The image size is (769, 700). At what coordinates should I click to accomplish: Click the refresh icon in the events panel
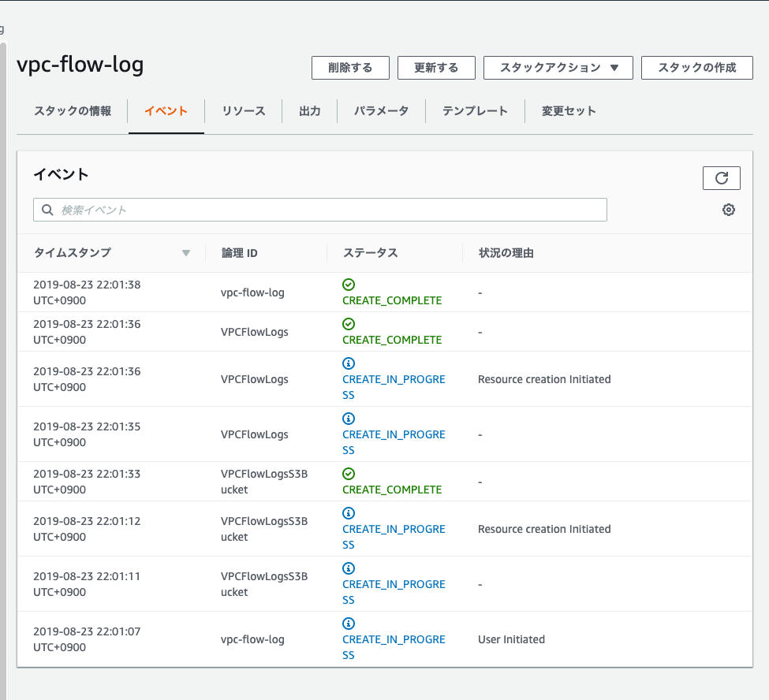(x=721, y=177)
